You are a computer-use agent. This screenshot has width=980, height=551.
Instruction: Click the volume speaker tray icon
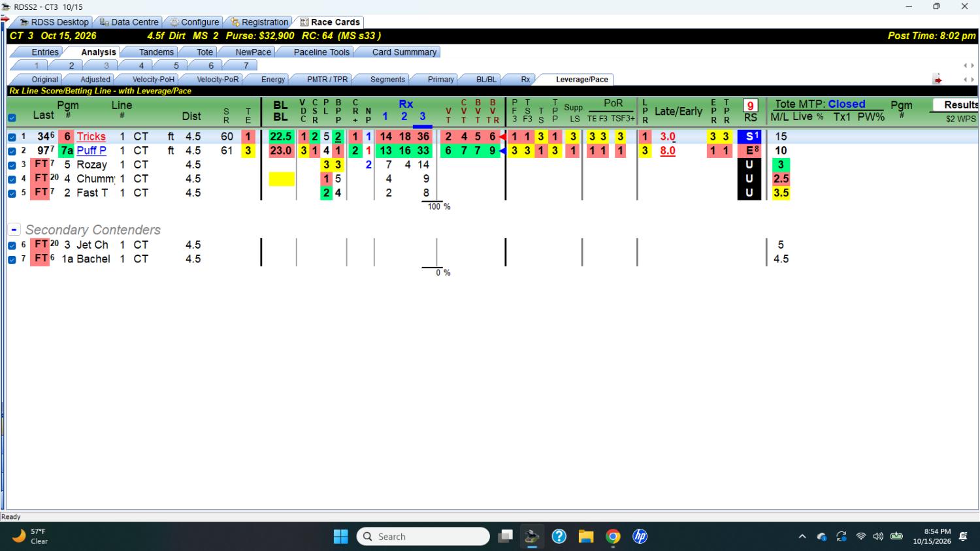coord(878,537)
